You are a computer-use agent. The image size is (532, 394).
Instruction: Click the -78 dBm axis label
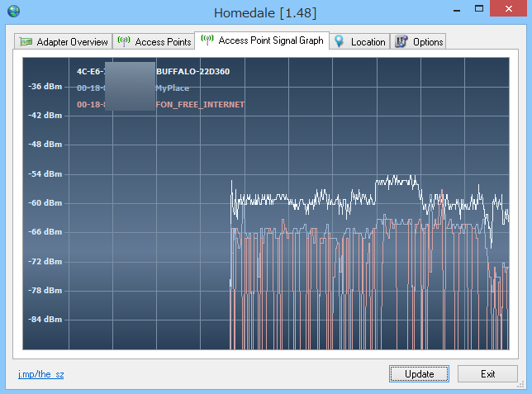[x=45, y=291]
